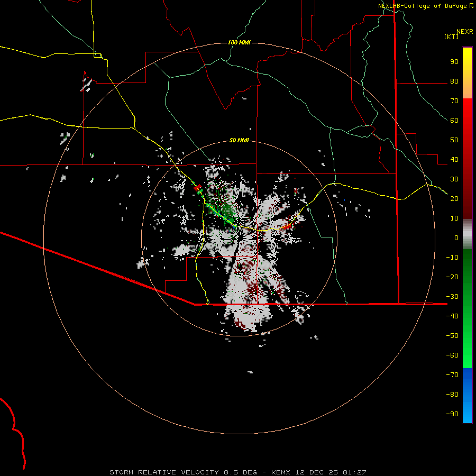Click the 10 value on the velocity scale
The height and width of the screenshot is (476, 476).
[x=454, y=218]
